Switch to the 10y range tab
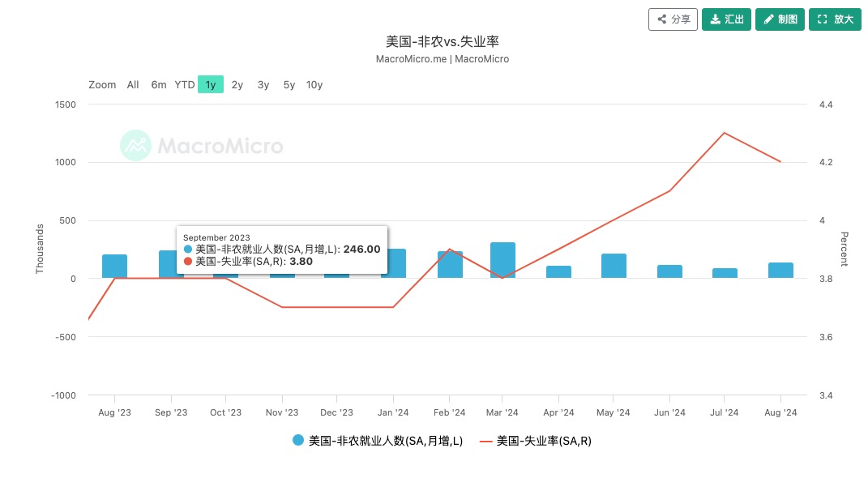Image resolution: width=868 pixels, height=478 pixels. [x=313, y=84]
